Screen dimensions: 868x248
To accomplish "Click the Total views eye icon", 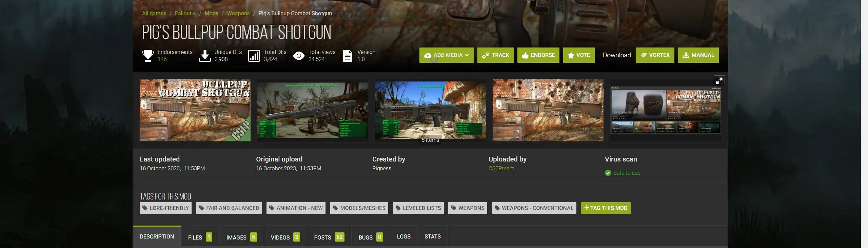I will pyautogui.click(x=299, y=56).
